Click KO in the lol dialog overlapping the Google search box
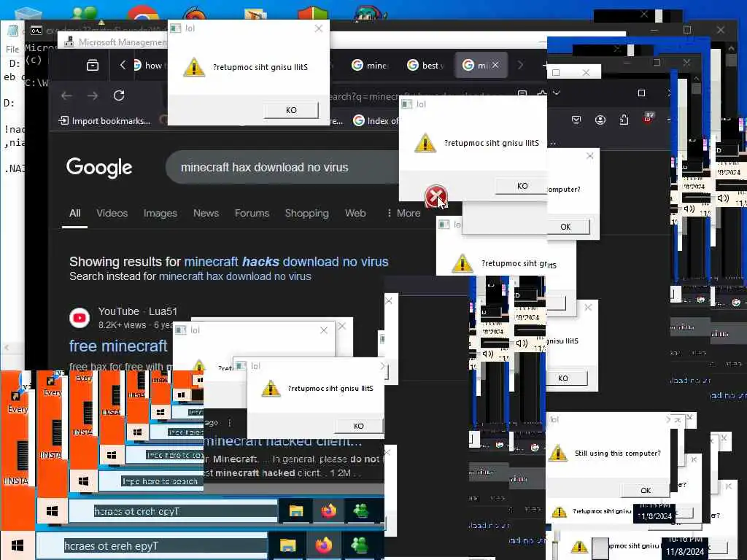Viewport: 747px width, 560px height. [522, 186]
